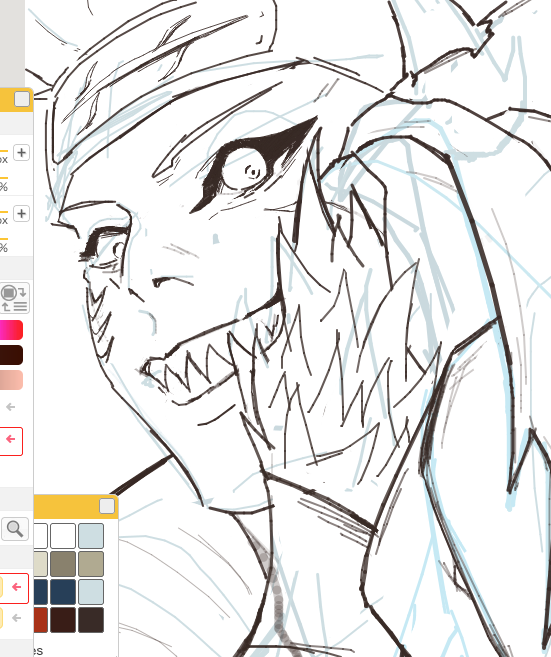Image resolution: width=551 pixels, height=657 pixels.
Task: Pick the taupe gray-brown palette swatch
Action: click(x=63, y=564)
